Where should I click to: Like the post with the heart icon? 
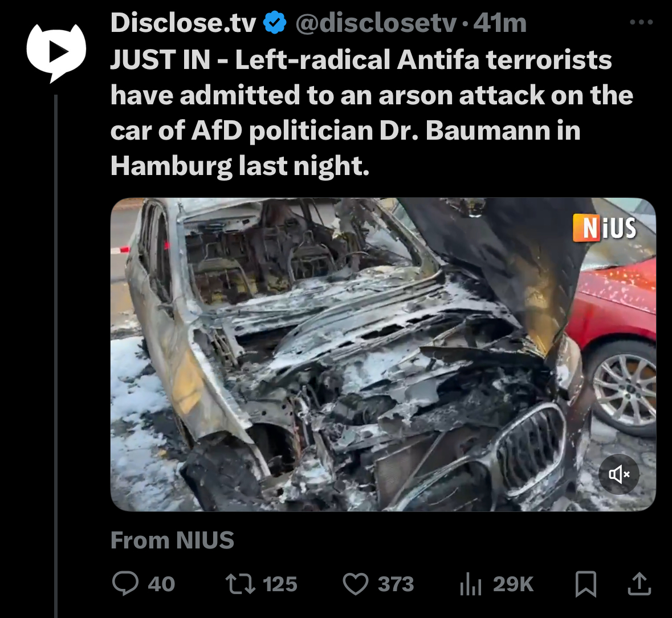tap(355, 584)
